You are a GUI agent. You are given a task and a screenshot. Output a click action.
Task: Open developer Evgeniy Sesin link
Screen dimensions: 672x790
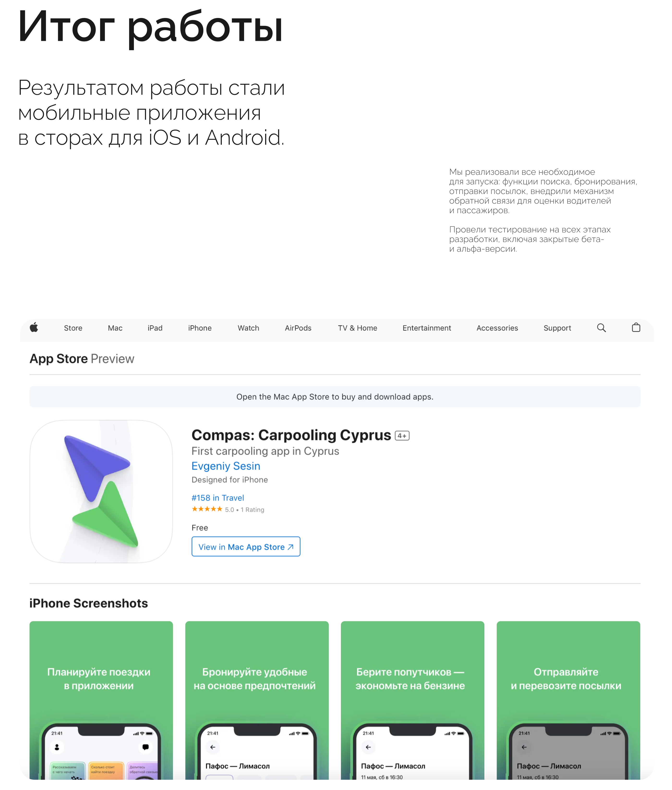[226, 466]
